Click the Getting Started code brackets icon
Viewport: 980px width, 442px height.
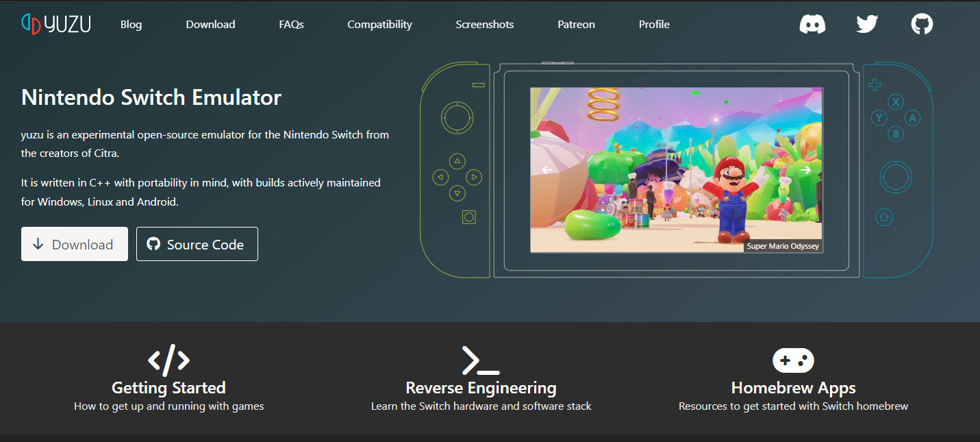168,360
